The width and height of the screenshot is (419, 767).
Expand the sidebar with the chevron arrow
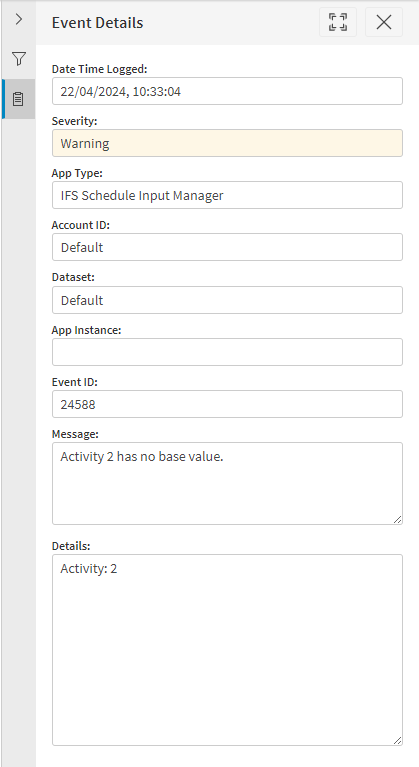[19, 20]
